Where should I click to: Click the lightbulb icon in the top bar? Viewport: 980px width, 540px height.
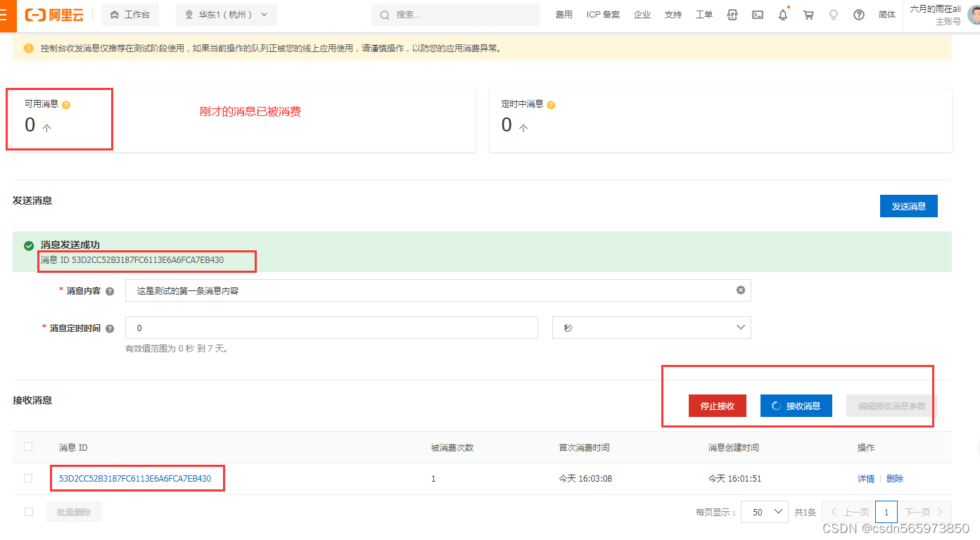[x=834, y=15]
